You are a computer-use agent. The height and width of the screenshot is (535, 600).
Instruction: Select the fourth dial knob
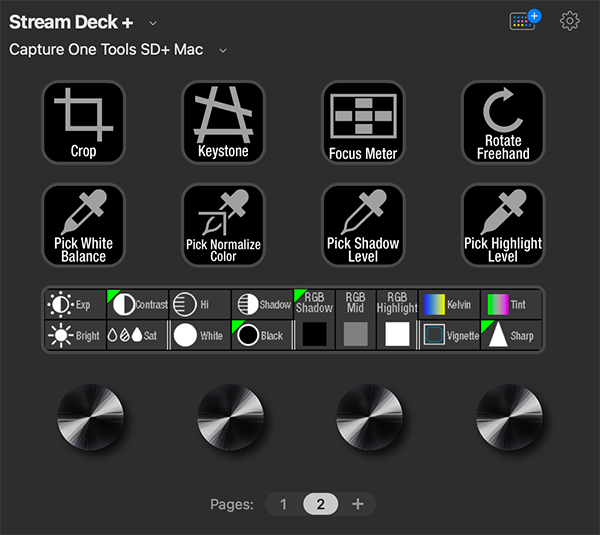pos(510,417)
